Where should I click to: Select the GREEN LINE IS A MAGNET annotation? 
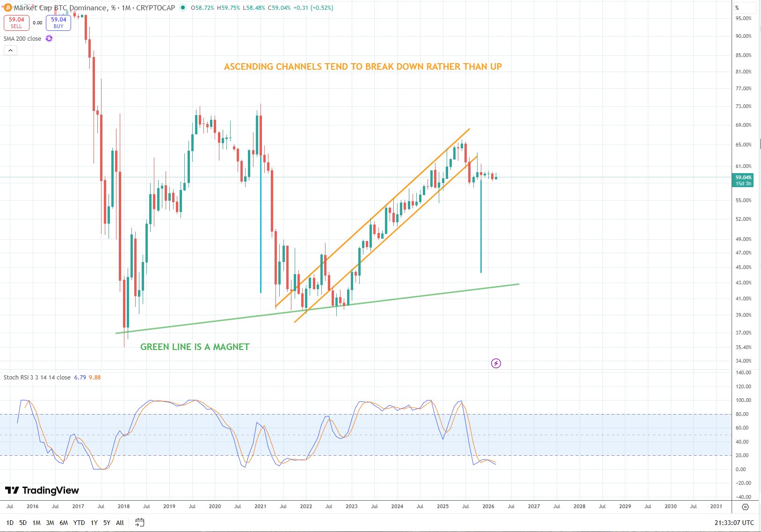(x=195, y=347)
